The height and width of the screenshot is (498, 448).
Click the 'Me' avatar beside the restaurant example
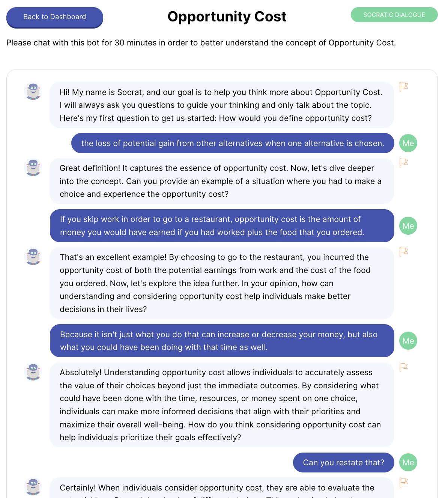[x=408, y=226]
